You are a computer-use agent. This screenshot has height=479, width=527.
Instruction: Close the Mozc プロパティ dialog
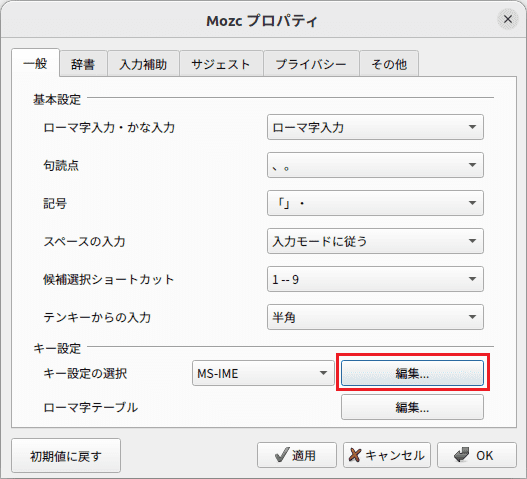pos(508,19)
